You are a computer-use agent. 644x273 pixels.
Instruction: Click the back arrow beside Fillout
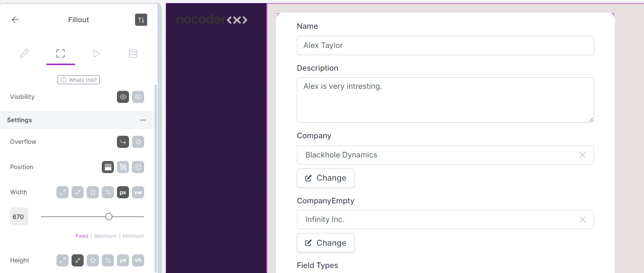point(15,20)
